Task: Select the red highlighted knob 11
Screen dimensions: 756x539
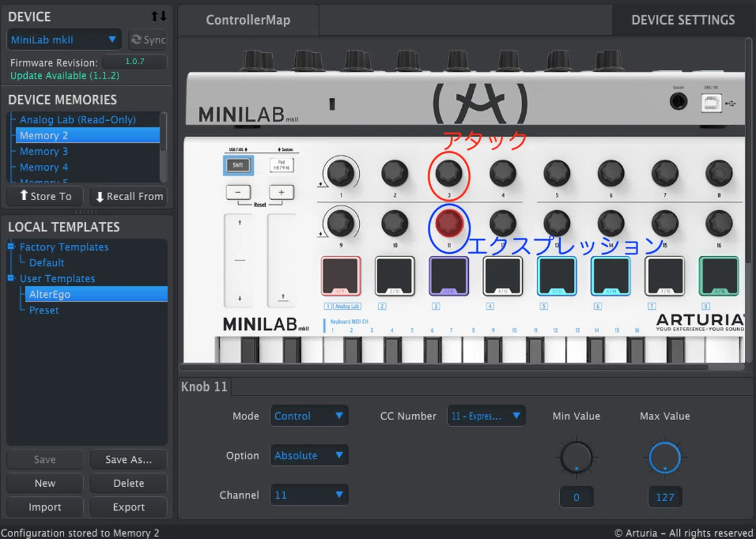Action: [x=449, y=223]
